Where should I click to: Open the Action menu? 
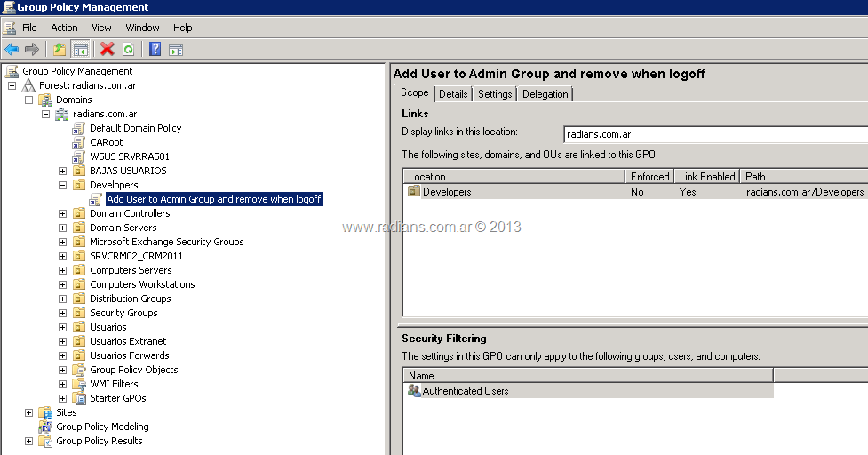coord(64,28)
